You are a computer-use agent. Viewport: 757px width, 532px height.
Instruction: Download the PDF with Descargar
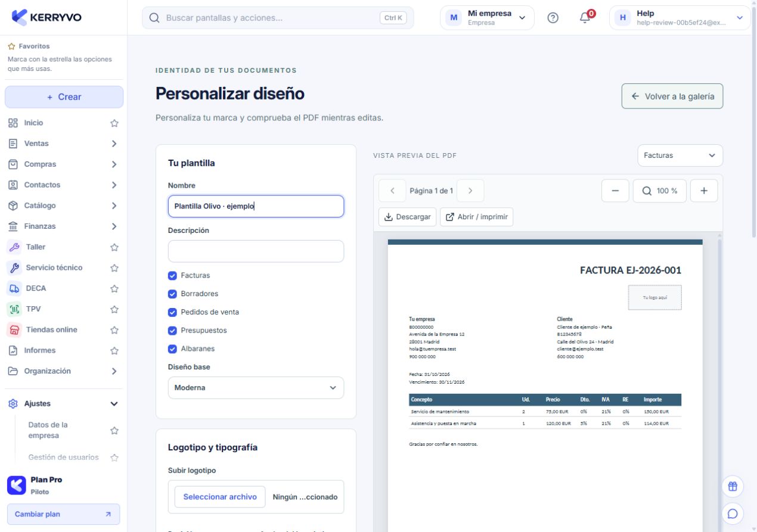[408, 217]
